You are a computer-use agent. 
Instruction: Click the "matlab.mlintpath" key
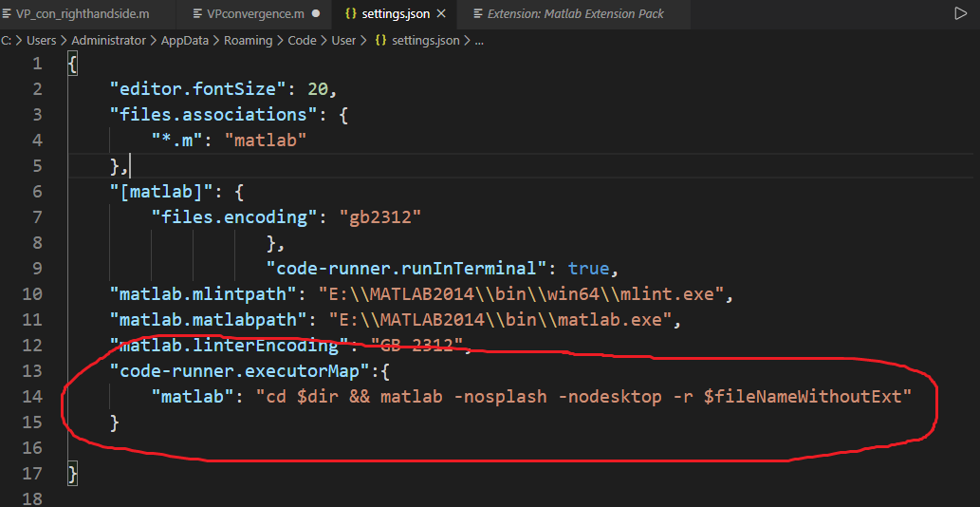pos(203,293)
